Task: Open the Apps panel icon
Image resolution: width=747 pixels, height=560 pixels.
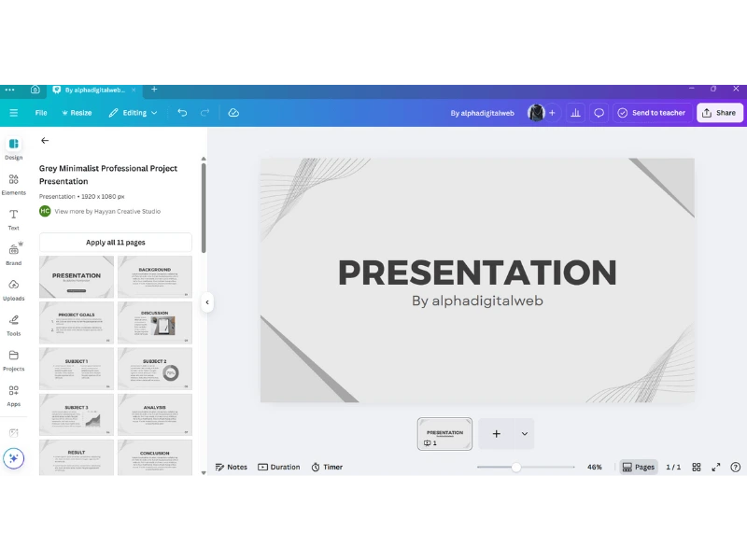Action: pos(13,396)
